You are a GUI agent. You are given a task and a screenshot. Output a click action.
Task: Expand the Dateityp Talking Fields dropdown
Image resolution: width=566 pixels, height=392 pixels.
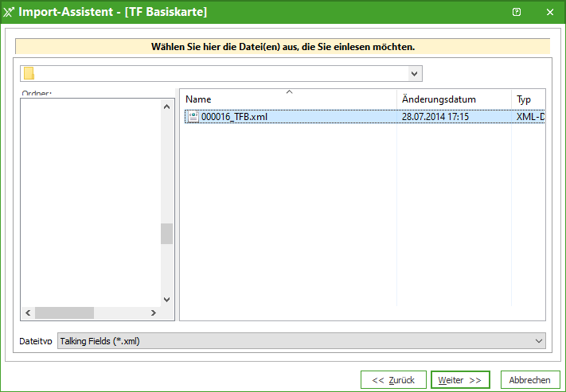point(538,341)
